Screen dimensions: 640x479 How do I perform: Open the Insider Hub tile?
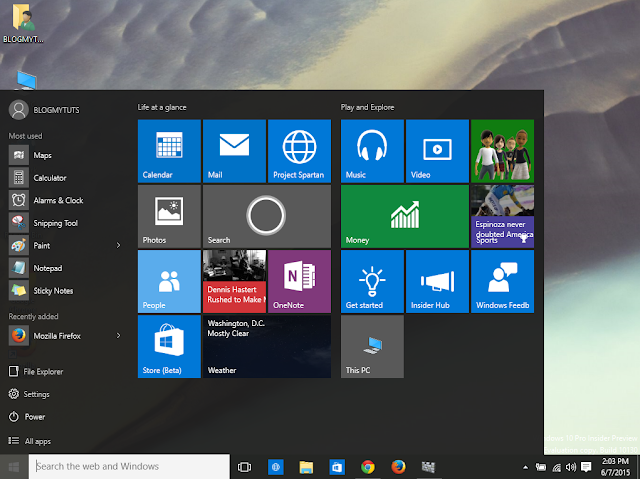coord(437,282)
